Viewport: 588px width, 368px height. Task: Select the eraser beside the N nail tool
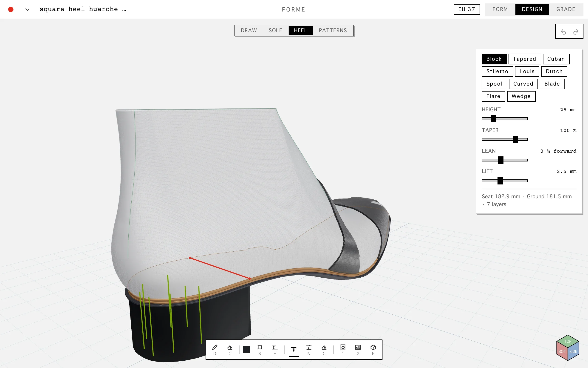click(324, 350)
